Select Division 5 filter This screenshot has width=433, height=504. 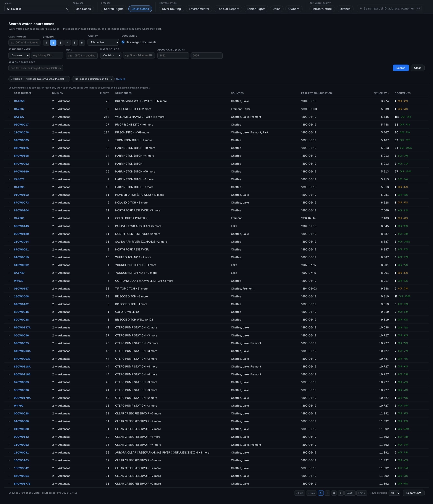click(x=75, y=43)
